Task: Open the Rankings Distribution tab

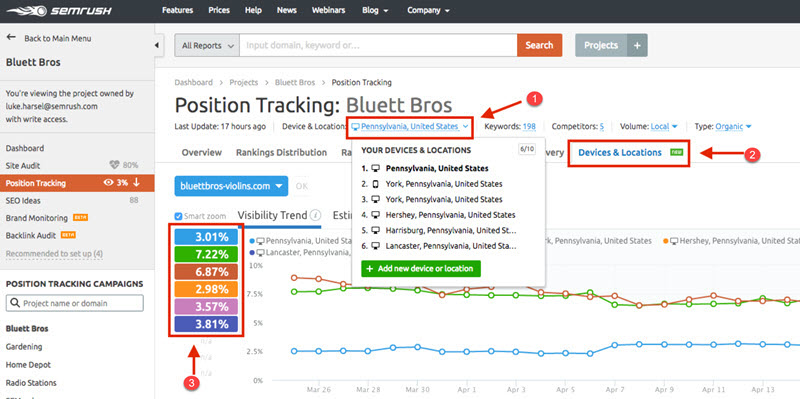Action: pyautogui.click(x=281, y=152)
